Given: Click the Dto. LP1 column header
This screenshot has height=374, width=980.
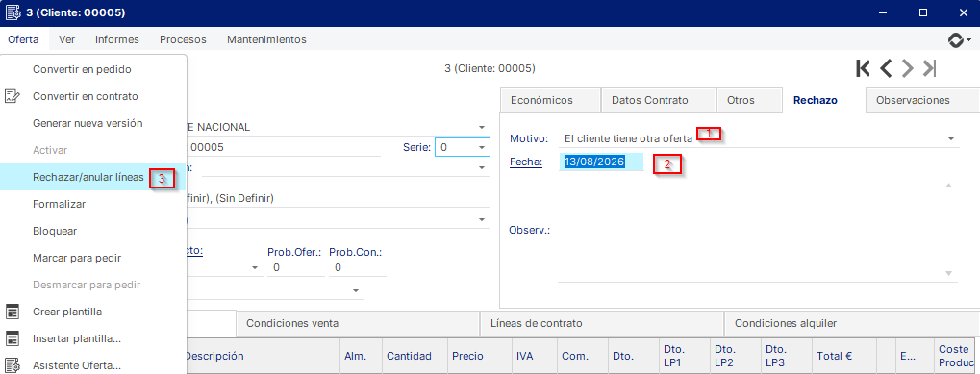Looking at the screenshot, I should 685,356.
